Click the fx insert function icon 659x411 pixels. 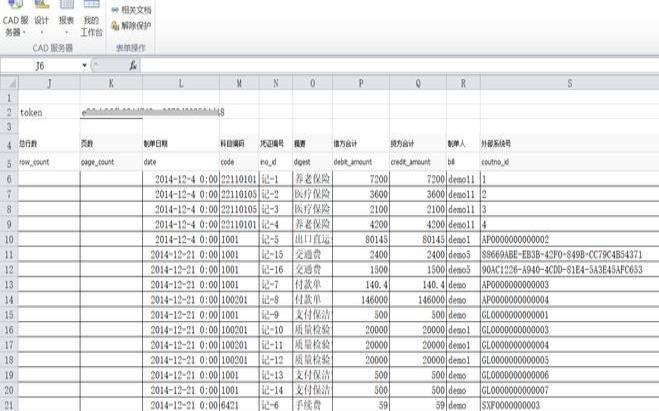(133, 65)
